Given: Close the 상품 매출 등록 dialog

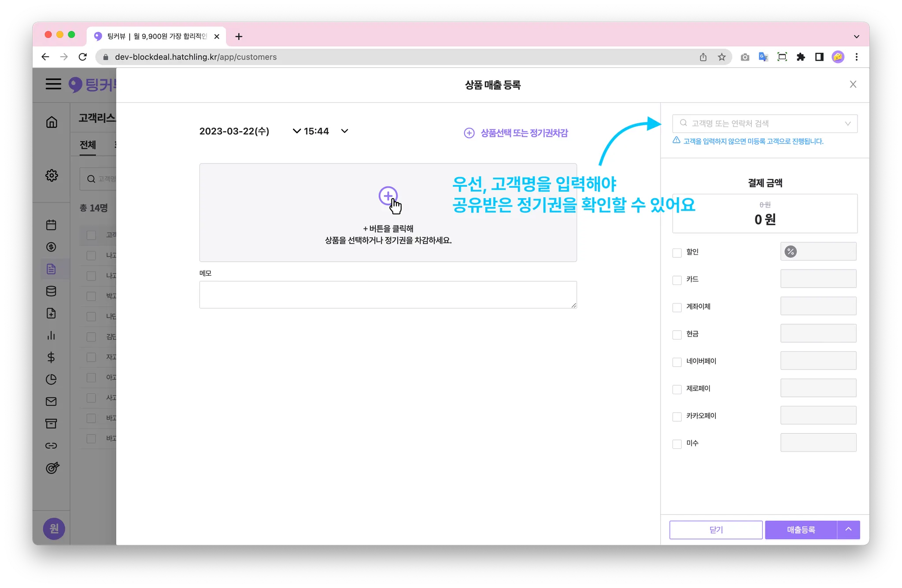Looking at the screenshot, I should pyautogui.click(x=853, y=84).
